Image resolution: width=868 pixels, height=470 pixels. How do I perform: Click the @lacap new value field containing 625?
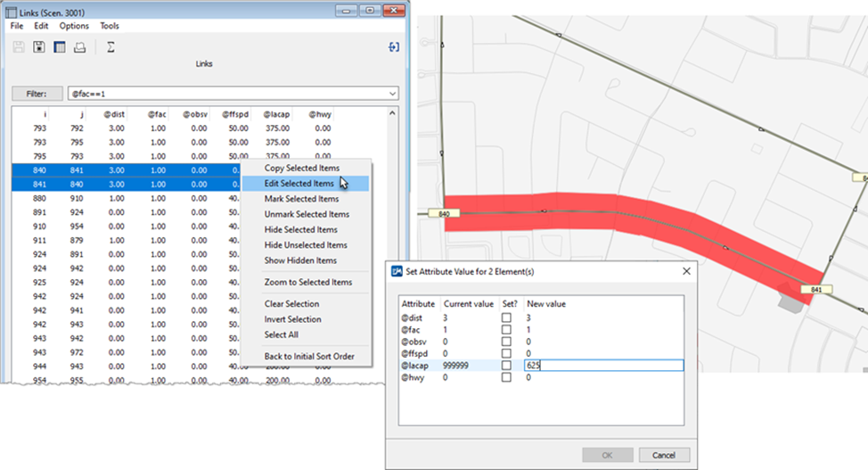pos(603,366)
